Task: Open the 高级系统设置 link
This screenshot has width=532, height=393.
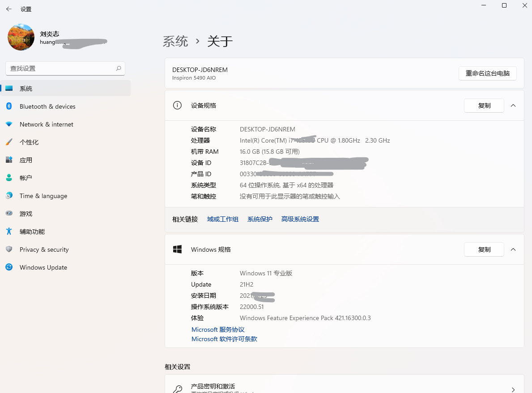Action: point(300,219)
